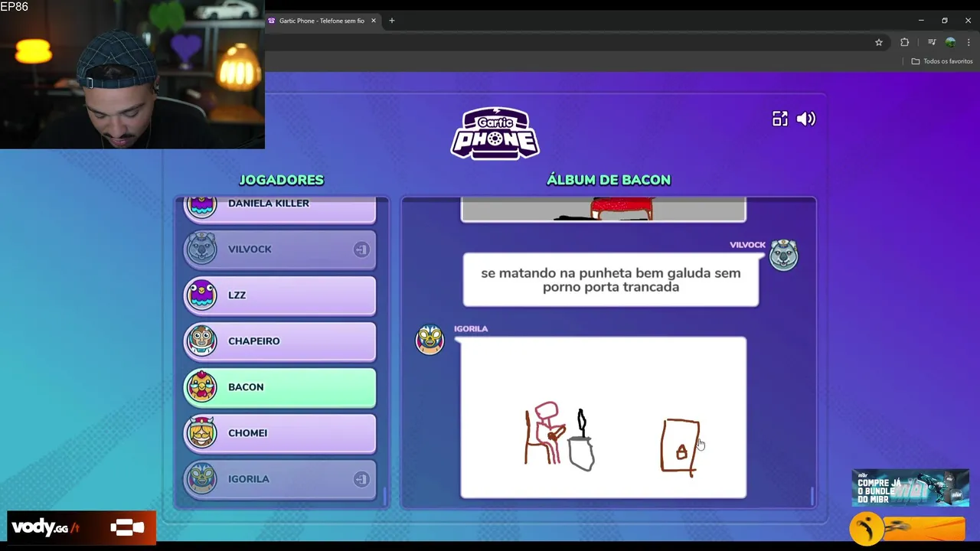Click the album panel scrollbar
Image resolution: width=980 pixels, height=551 pixels.
coord(812,495)
